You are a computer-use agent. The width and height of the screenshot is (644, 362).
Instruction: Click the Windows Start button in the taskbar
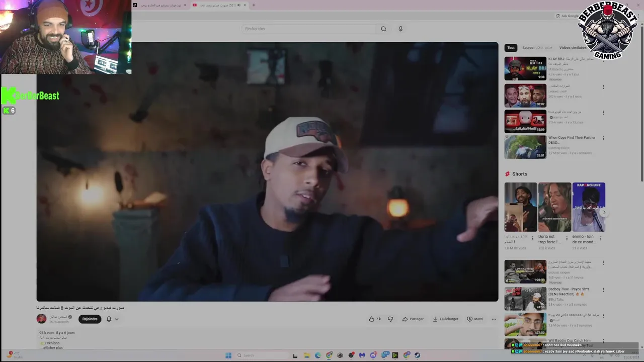pyautogui.click(x=228, y=355)
